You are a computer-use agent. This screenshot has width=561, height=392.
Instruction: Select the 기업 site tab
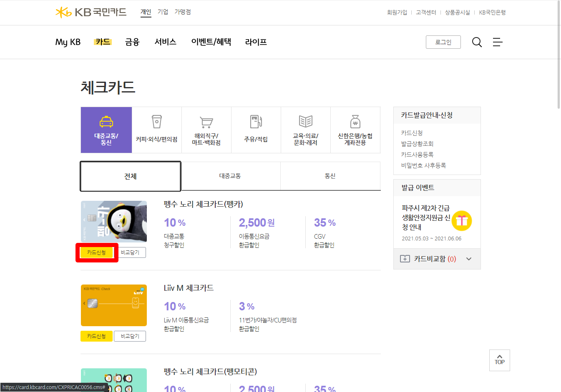[163, 12]
